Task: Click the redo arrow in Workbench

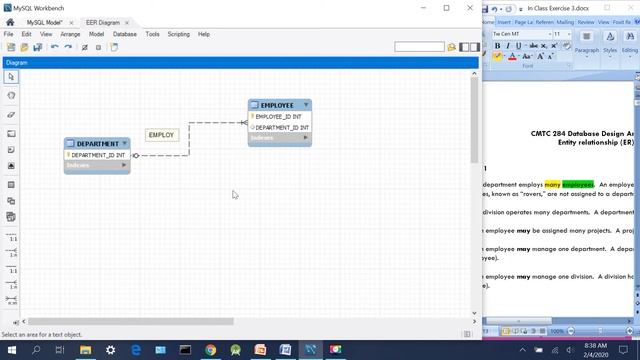Action: point(68,47)
